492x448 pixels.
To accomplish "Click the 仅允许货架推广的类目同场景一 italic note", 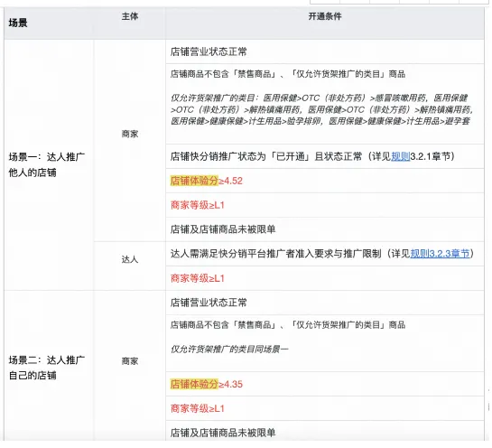I will [x=229, y=350].
